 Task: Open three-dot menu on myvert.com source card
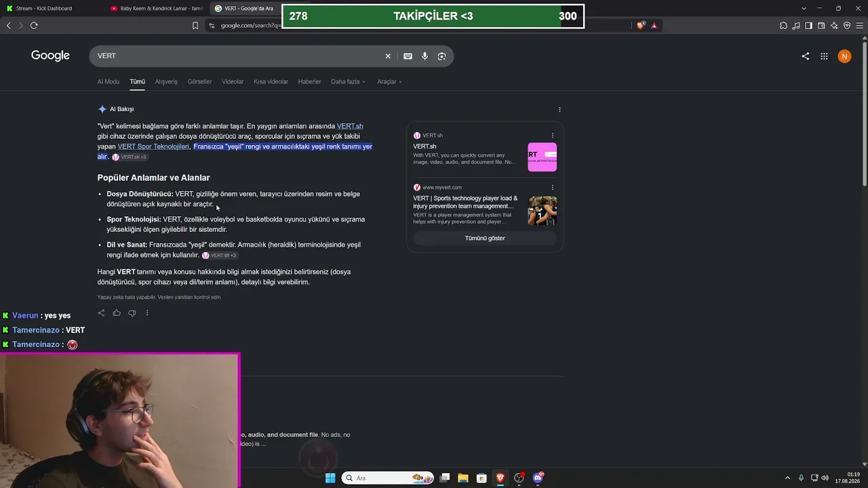[x=553, y=187]
